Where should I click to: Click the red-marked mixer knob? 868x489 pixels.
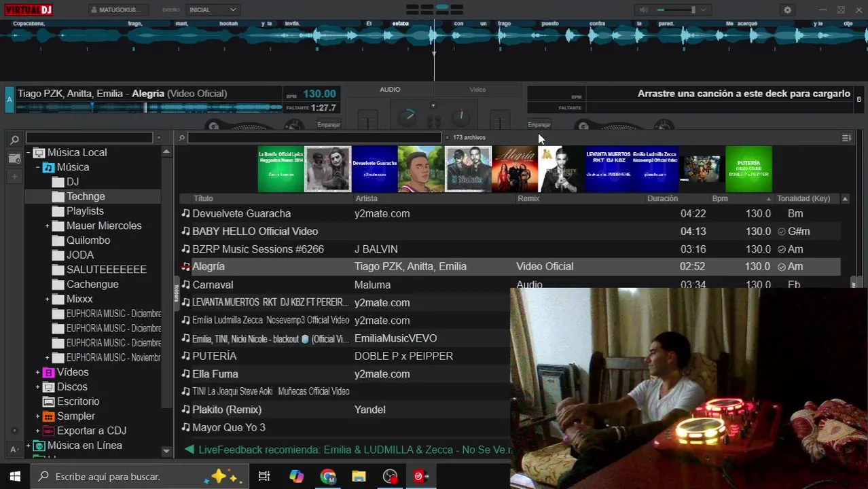(461, 116)
